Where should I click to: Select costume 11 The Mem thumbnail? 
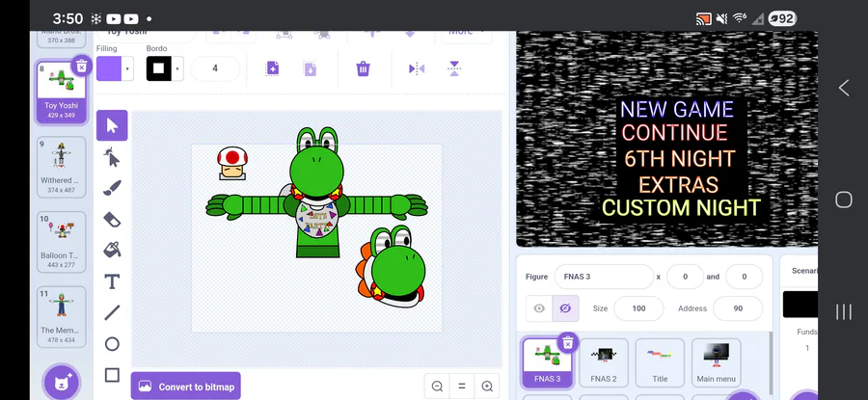point(62,316)
